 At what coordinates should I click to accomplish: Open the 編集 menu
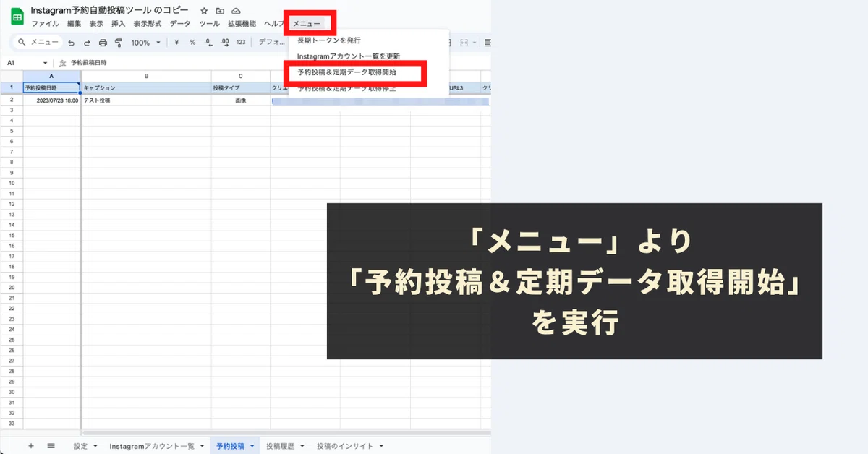(74, 24)
